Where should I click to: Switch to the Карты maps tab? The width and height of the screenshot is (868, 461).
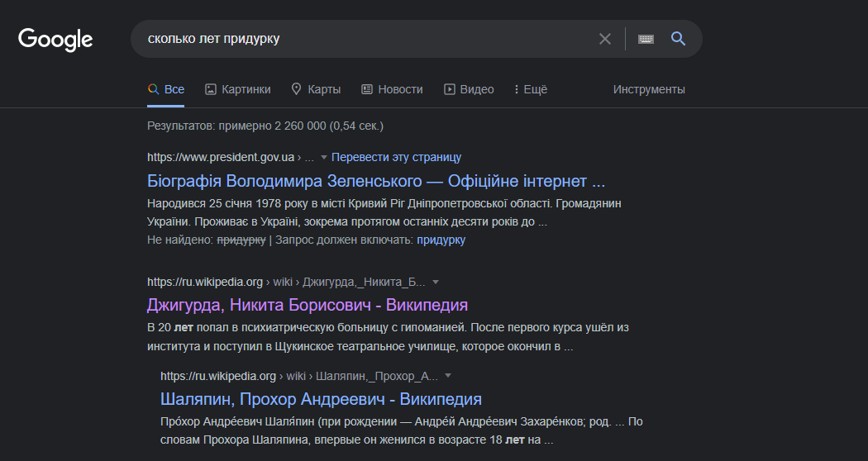click(x=316, y=89)
